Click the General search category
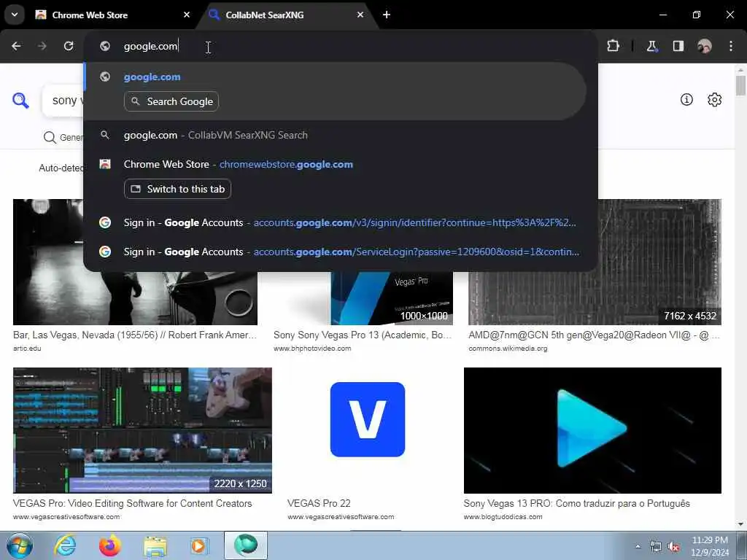 (x=63, y=137)
